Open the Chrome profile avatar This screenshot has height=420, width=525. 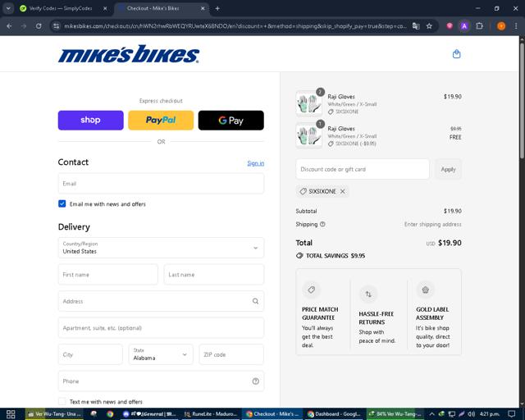(x=501, y=25)
